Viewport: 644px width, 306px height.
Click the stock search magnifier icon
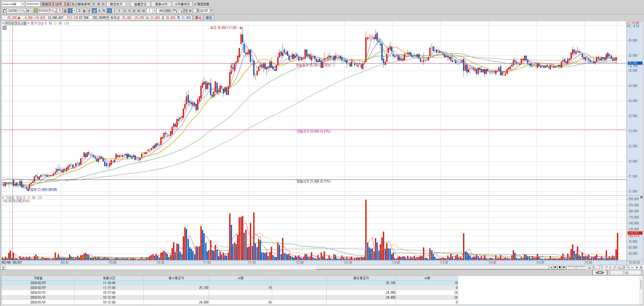click(23, 11)
